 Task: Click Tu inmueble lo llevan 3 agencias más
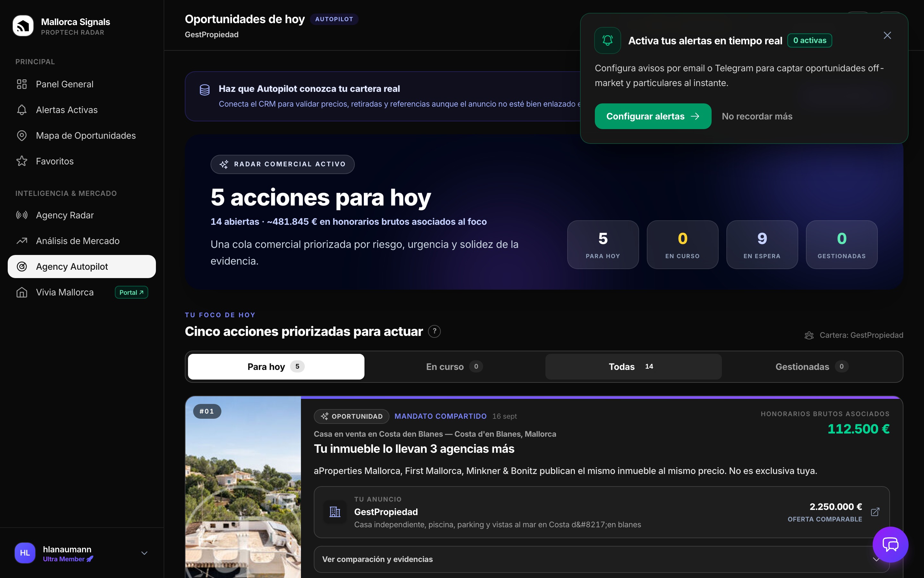point(414,449)
